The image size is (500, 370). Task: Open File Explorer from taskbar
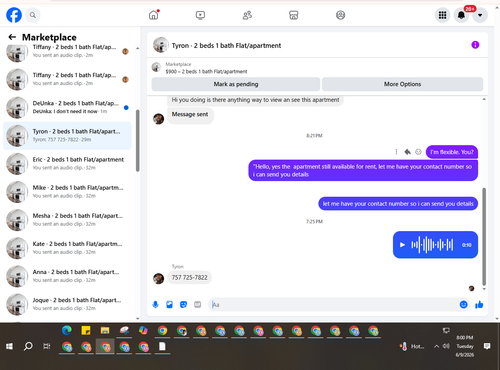(x=105, y=330)
